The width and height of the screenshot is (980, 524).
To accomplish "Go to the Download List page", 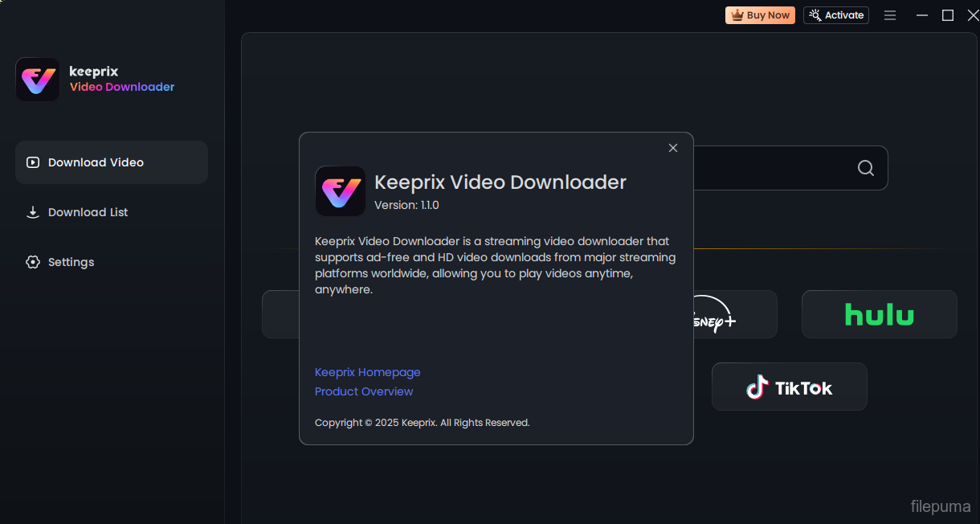I will (x=88, y=212).
